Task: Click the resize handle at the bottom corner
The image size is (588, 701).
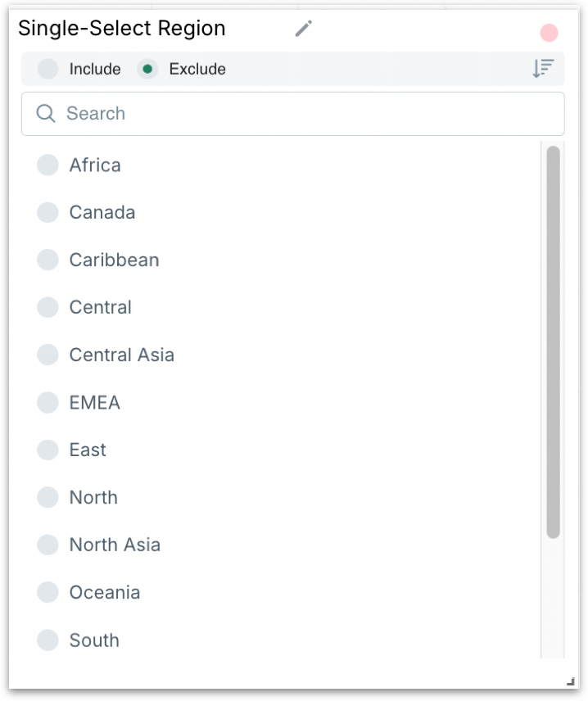Action: 570,681
